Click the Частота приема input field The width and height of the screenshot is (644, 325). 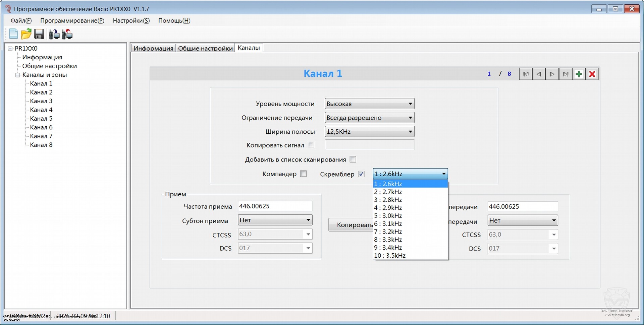tap(275, 206)
